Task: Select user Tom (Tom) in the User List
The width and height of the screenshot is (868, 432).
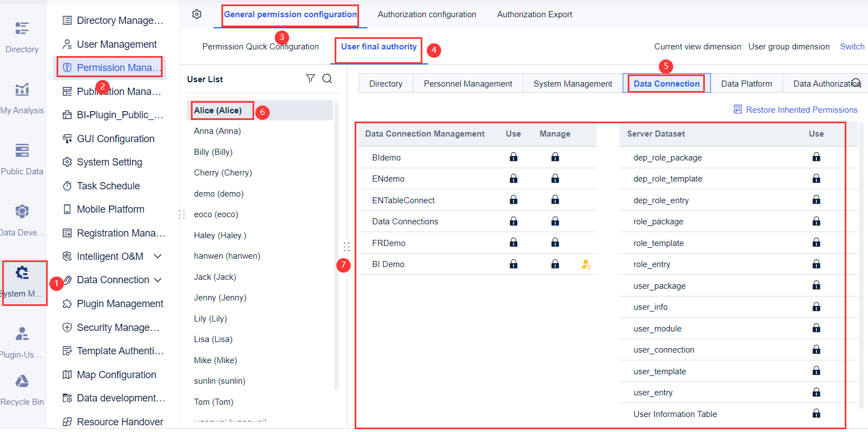Action: [x=215, y=401]
